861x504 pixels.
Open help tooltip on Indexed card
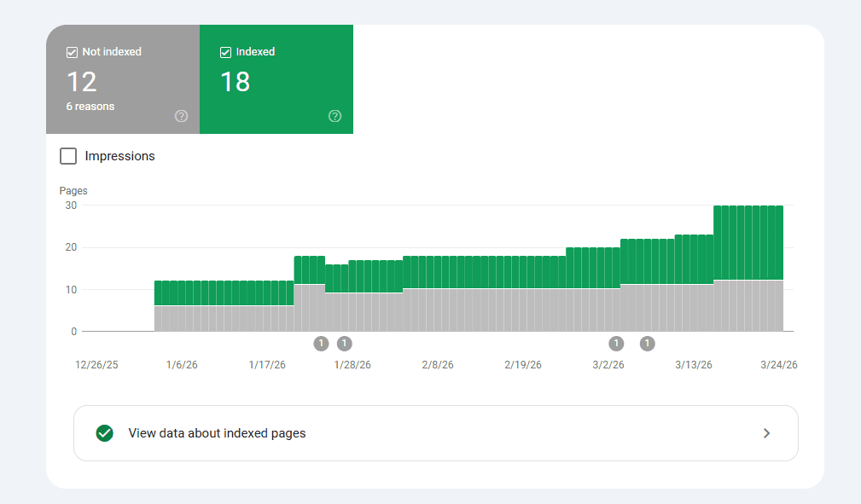335,116
